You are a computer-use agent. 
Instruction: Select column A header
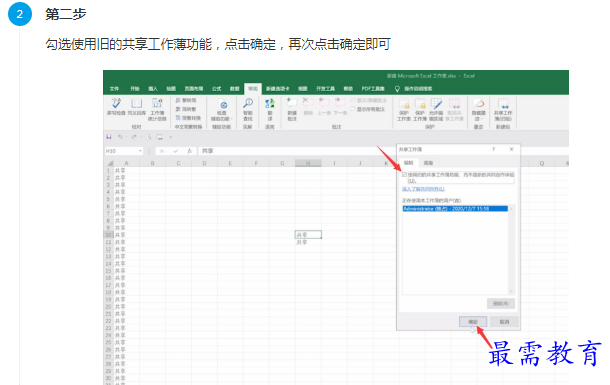[x=126, y=163]
